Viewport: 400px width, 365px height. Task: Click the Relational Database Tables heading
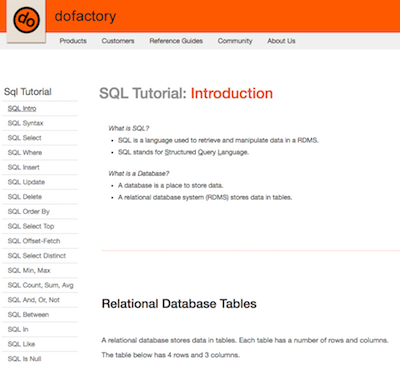pos(179,304)
